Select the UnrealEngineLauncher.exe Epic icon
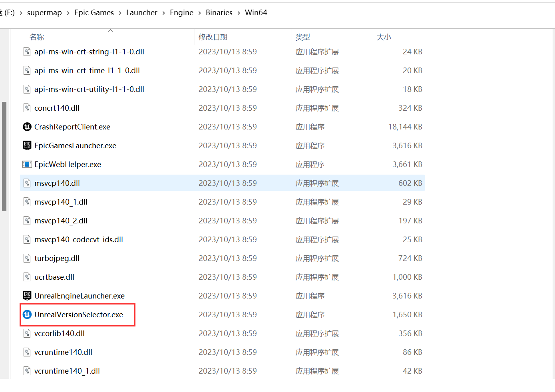 (x=27, y=296)
